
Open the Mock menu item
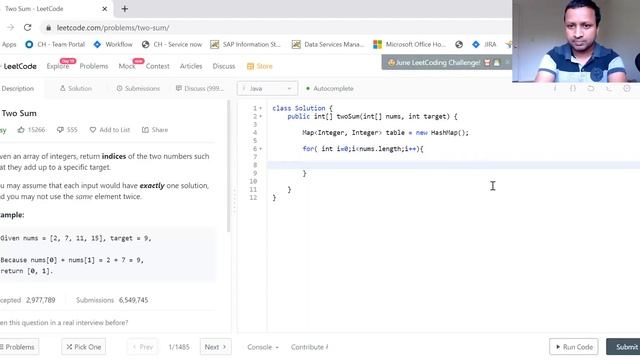[127, 66]
